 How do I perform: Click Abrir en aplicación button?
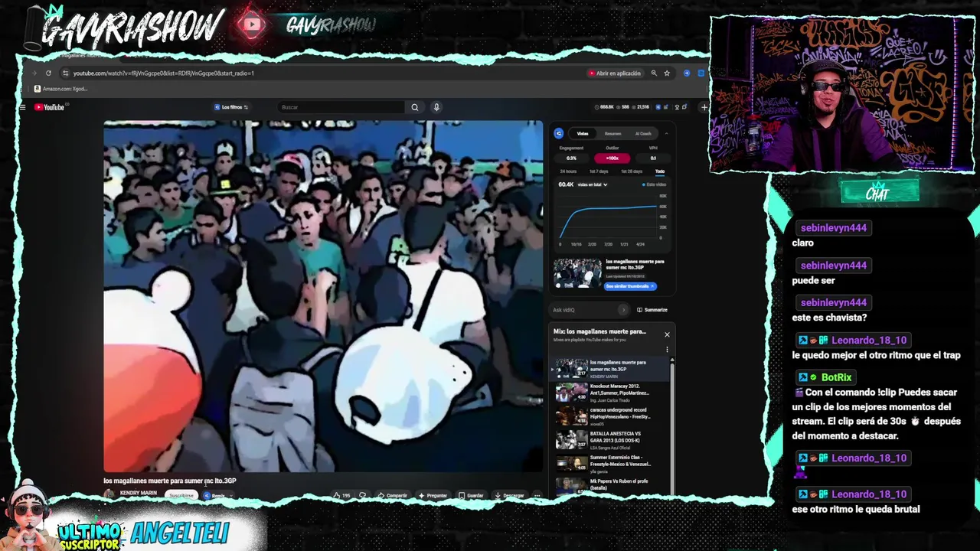[615, 73]
